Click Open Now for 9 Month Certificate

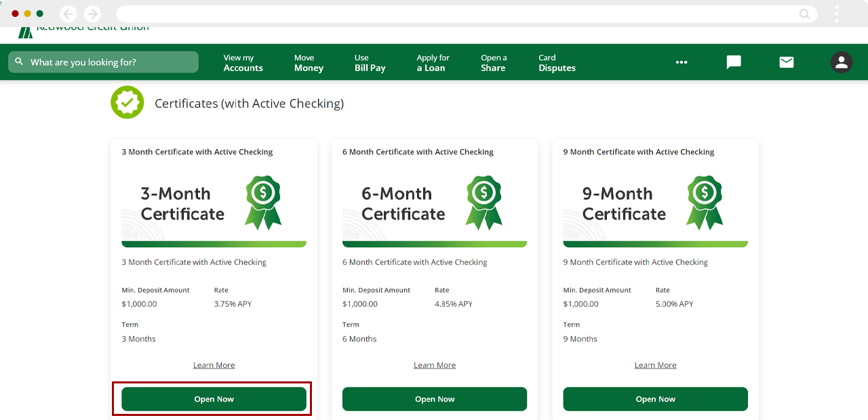(x=655, y=399)
